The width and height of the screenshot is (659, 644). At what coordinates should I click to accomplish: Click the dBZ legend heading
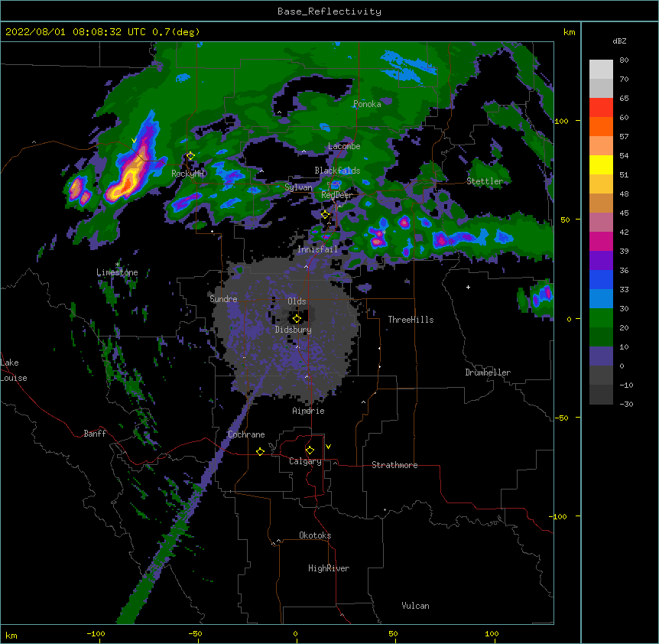619,41
